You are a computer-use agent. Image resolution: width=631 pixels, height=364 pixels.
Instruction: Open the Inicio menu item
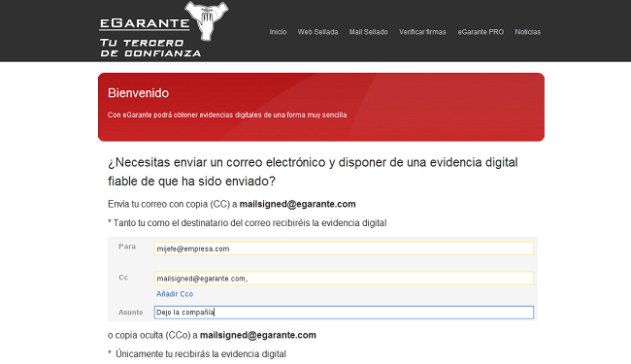point(278,32)
